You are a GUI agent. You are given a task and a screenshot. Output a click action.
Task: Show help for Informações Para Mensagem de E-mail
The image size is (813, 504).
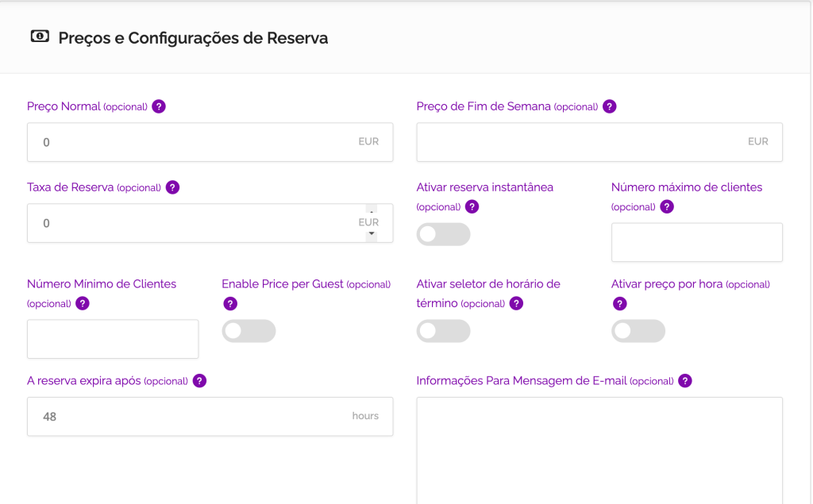[685, 380]
